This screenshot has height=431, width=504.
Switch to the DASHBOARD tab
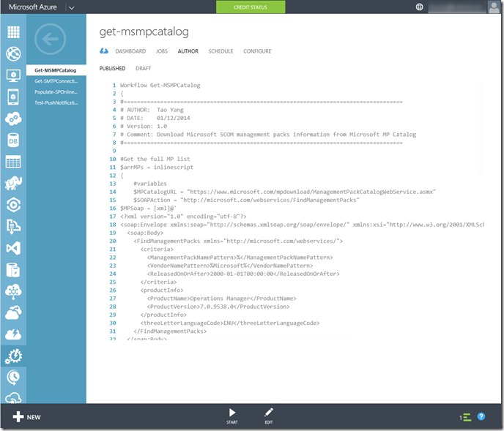[x=130, y=51]
